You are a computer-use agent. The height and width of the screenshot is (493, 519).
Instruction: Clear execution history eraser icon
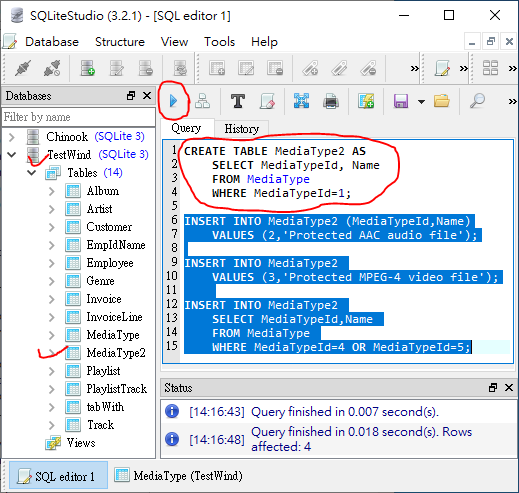[x=267, y=101]
